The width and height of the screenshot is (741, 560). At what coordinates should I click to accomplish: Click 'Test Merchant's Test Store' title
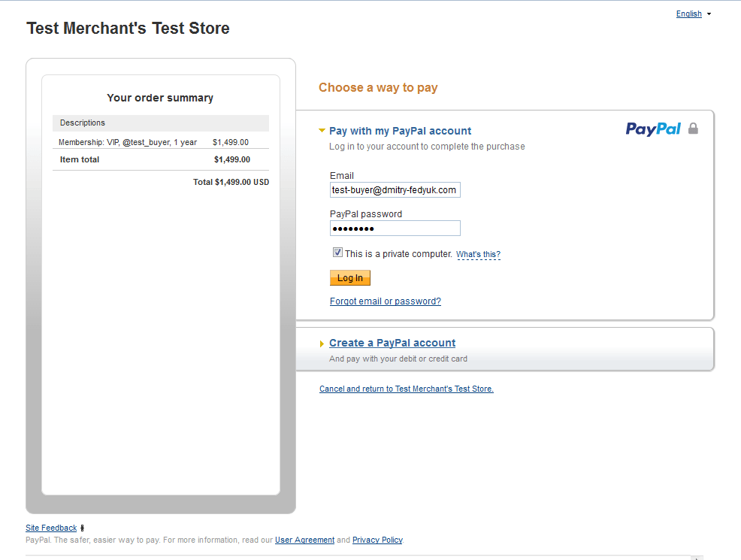128,29
